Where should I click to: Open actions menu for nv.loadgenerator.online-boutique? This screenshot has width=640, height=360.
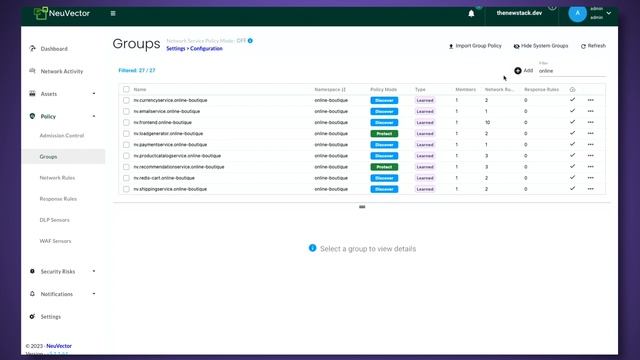point(591,133)
